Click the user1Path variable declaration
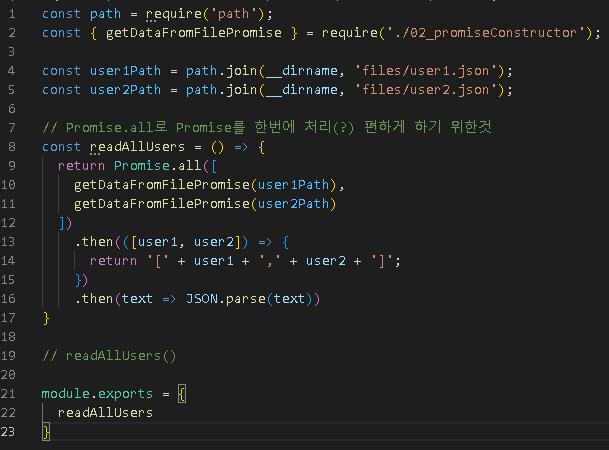 pos(125,71)
